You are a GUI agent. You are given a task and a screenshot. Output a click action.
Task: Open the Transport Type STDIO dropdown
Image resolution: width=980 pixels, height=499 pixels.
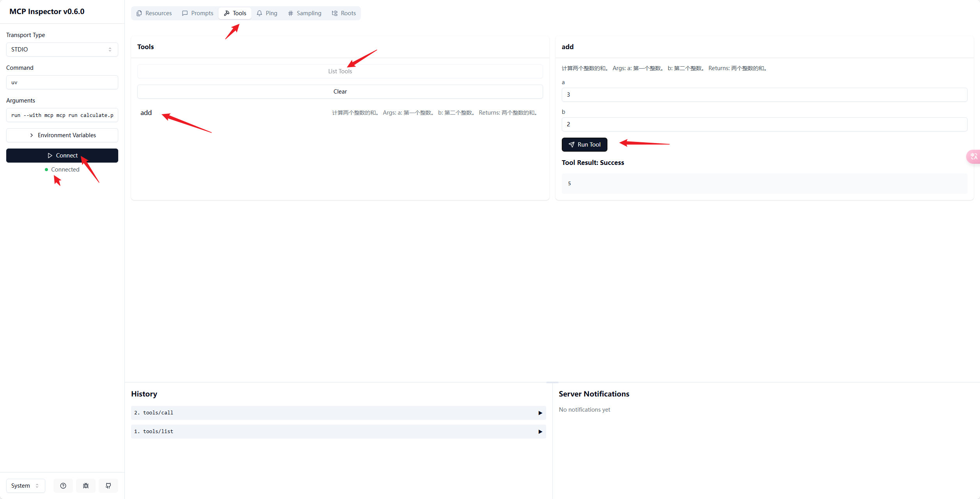pyautogui.click(x=62, y=50)
